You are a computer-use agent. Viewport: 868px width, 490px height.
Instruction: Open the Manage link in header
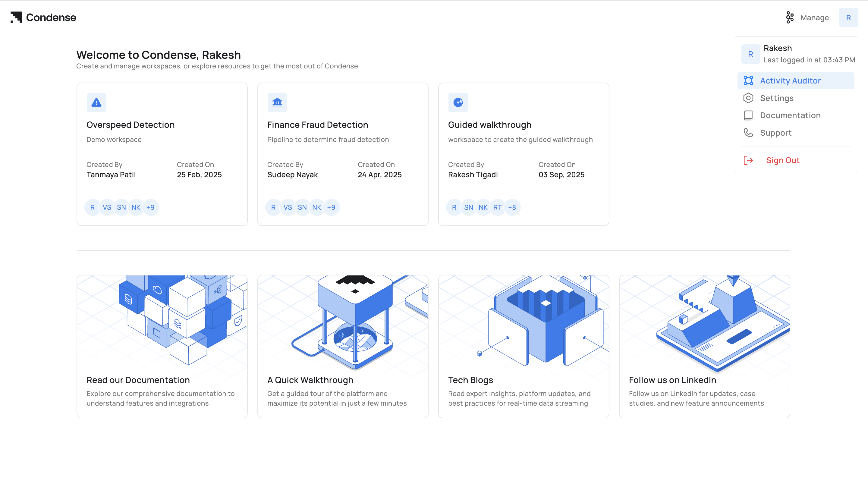814,17
